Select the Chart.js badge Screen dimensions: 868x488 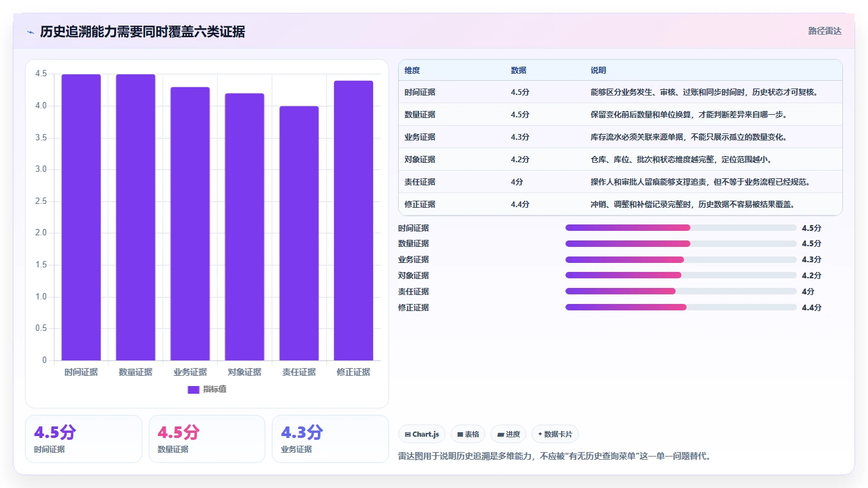(x=422, y=434)
